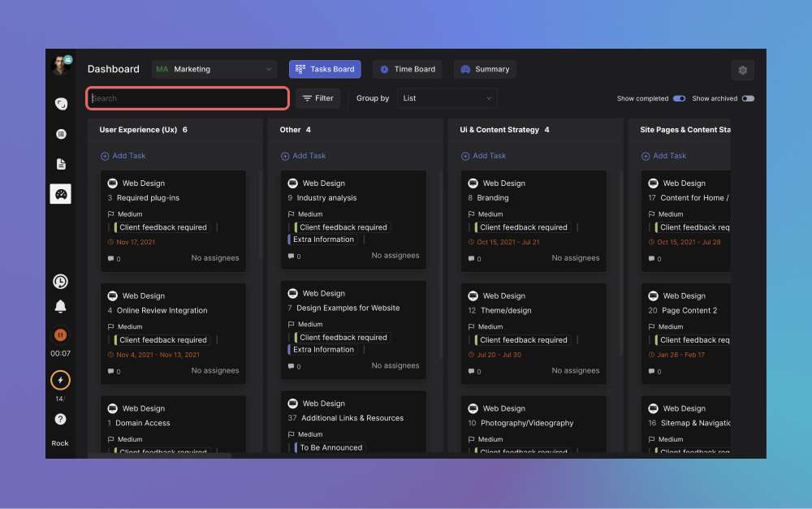Click the user profile avatar
812x509 pixels.
click(x=61, y=66)
